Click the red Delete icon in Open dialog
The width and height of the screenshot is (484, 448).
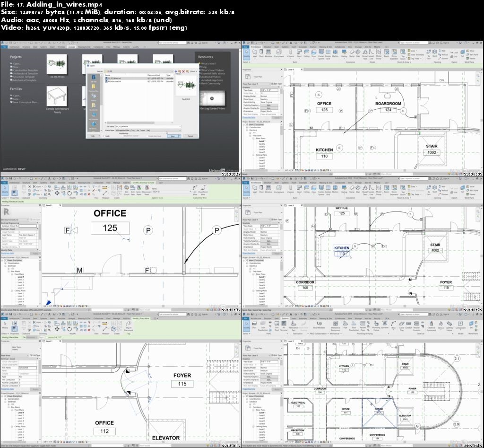[x=183, y=71]
